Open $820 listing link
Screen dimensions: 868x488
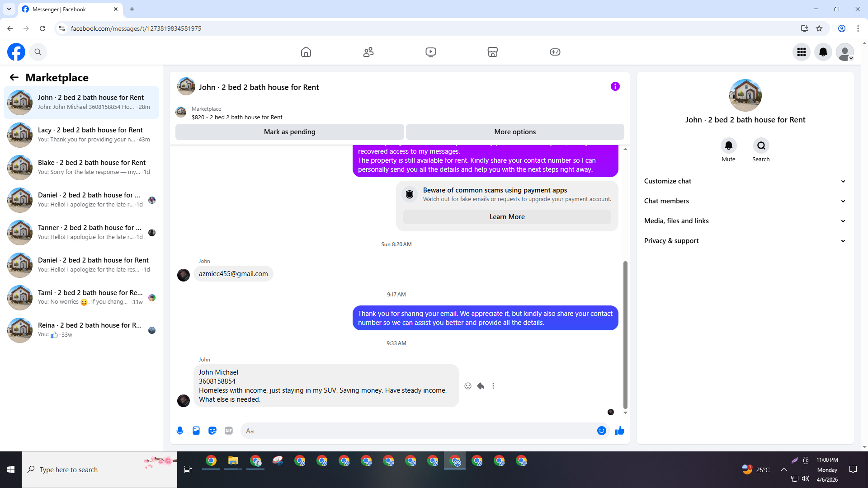[x=237, y=117]
